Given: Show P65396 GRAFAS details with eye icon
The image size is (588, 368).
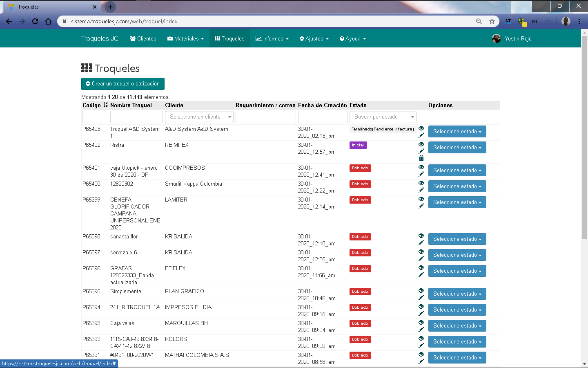Looking at the screenshot, I should [421, 268].
